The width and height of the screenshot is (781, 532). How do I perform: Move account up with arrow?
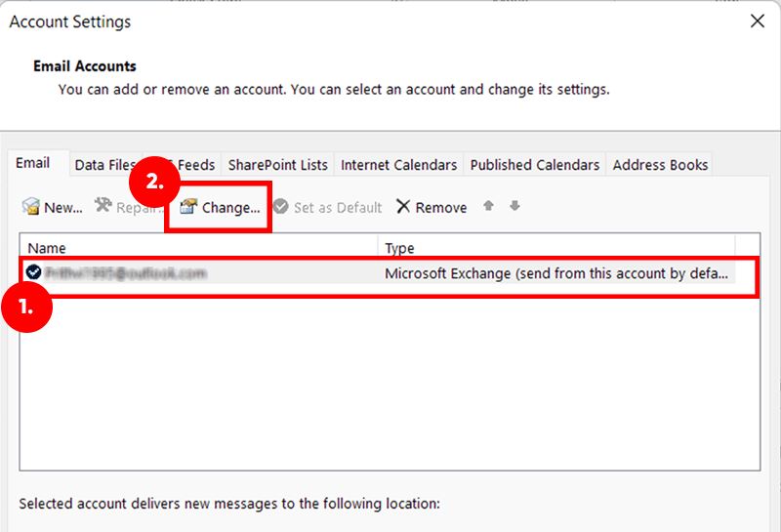490,207
